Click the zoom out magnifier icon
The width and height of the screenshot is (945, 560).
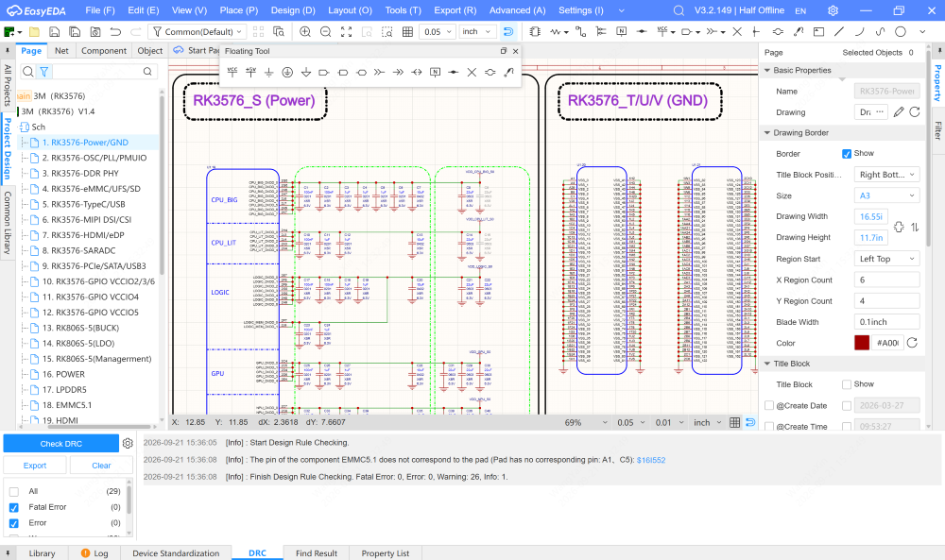(325, 32)
